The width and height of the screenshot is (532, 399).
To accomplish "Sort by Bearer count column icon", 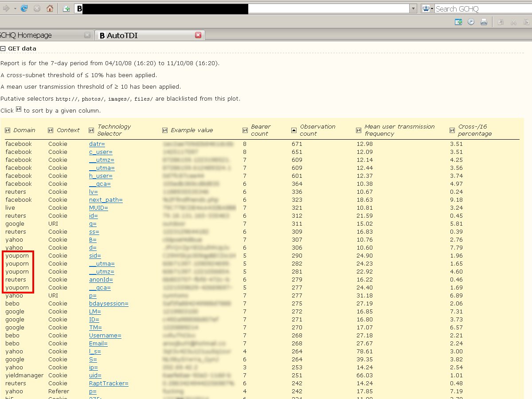I will [x=245, y=130].
